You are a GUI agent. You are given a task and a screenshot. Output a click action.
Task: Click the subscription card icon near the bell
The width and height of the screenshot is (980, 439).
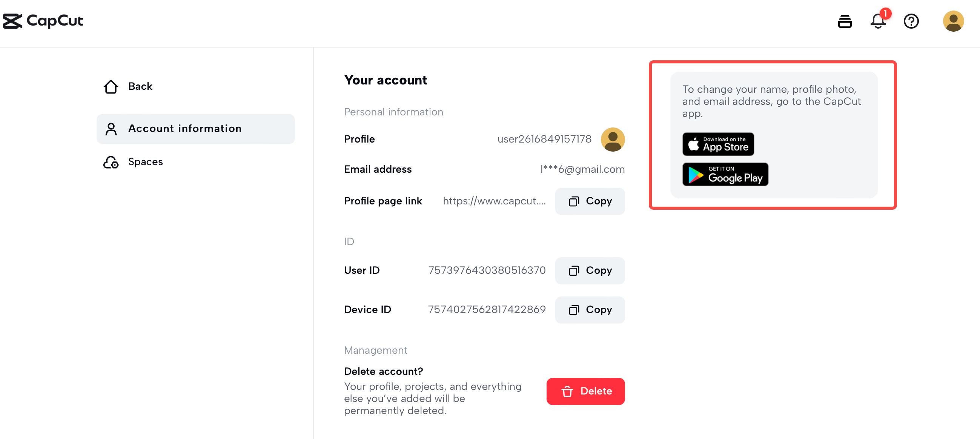(x=845, y=21)
